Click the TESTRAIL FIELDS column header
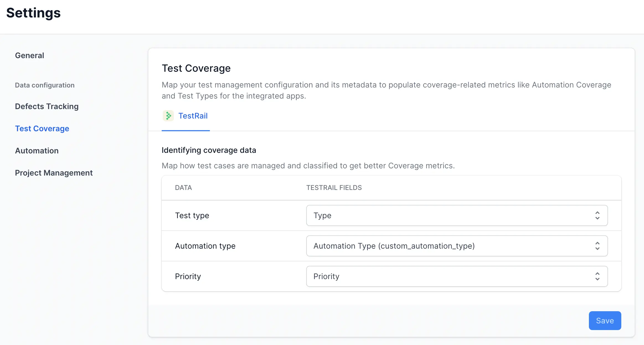 pos(334,187)
